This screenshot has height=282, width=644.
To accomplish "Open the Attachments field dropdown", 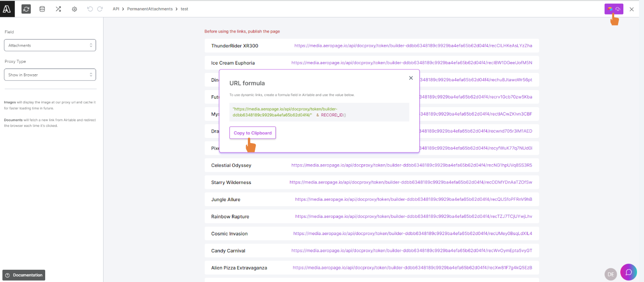I will [50, 45].
